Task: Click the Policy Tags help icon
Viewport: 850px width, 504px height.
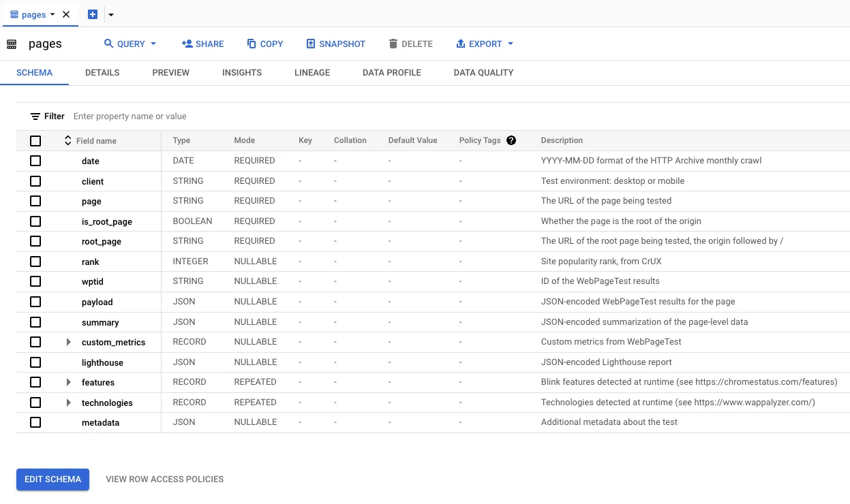Action: [x=511, y=140]
